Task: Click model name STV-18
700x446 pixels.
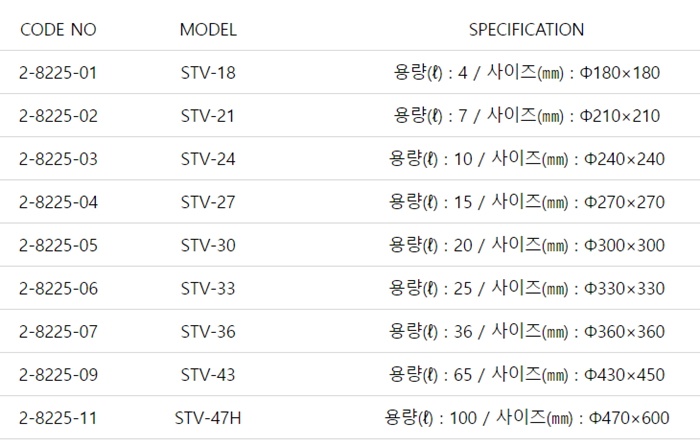Action: pos(208,73)
